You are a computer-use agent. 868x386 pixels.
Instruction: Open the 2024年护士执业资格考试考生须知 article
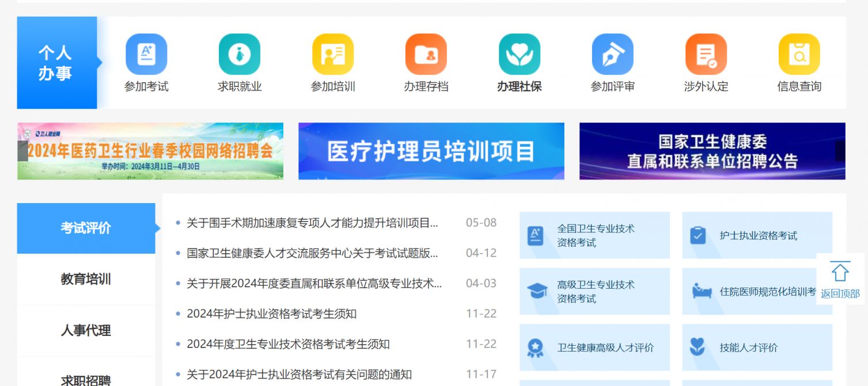tap(272, 314)
